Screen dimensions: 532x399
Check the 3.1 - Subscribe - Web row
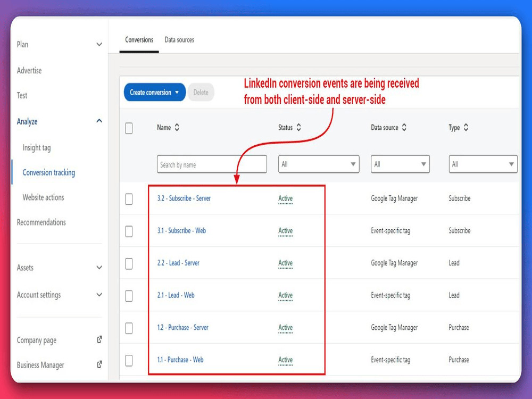[129, 231]
